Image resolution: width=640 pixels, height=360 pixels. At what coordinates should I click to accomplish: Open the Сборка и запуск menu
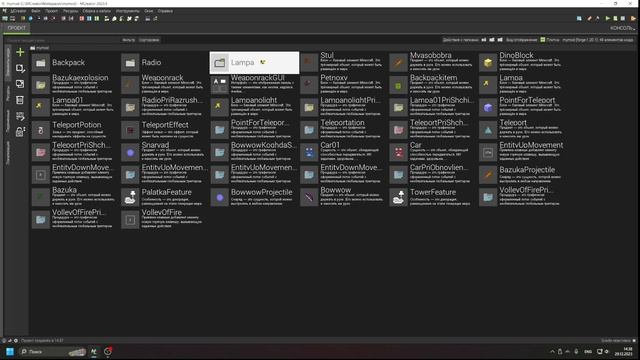(97, 11)
